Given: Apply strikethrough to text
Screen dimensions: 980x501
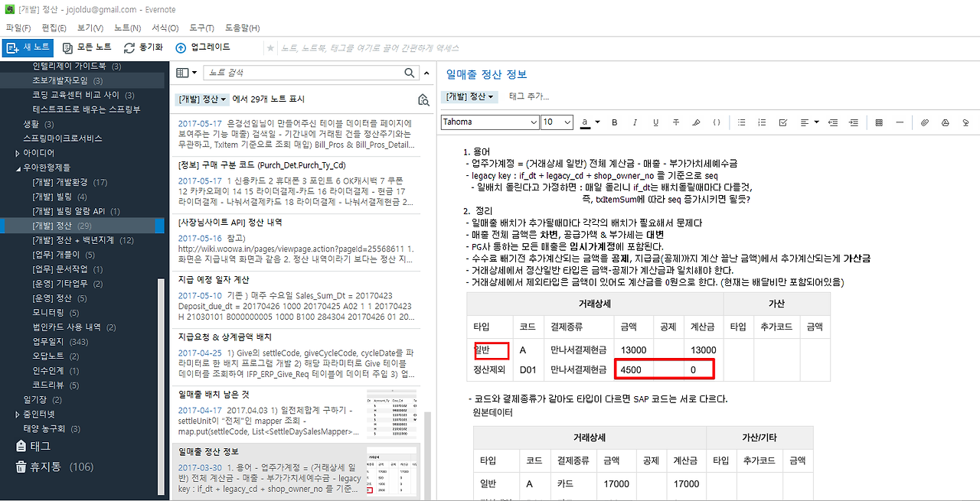Looking at the screenshot, I should coord(675,122).
